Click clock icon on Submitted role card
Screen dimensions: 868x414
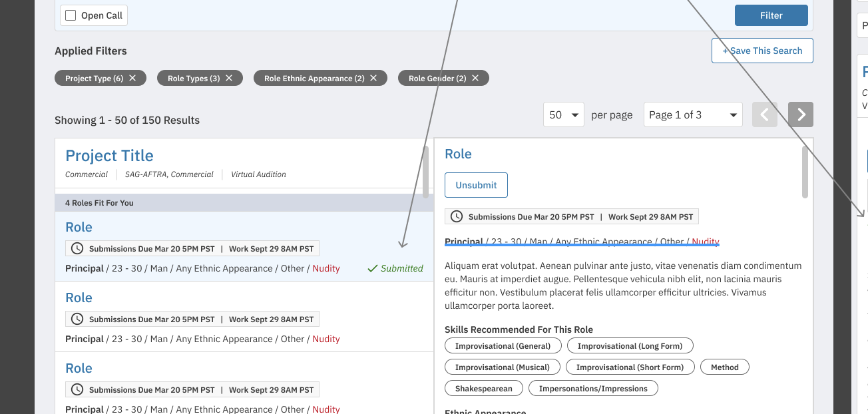(77, 248)
